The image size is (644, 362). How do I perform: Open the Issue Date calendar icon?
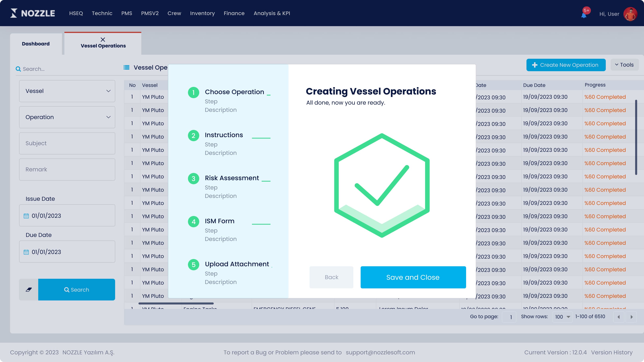coord(26,216)
